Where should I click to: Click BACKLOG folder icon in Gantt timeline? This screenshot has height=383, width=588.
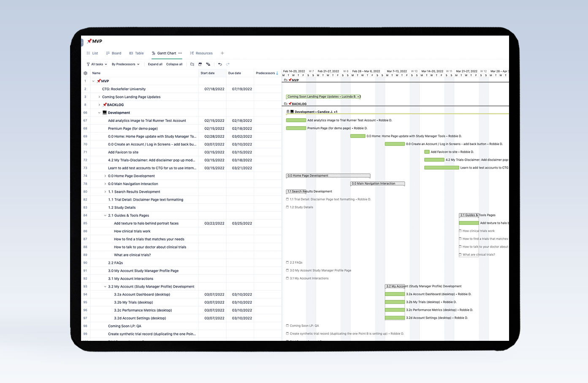(286, 103)
